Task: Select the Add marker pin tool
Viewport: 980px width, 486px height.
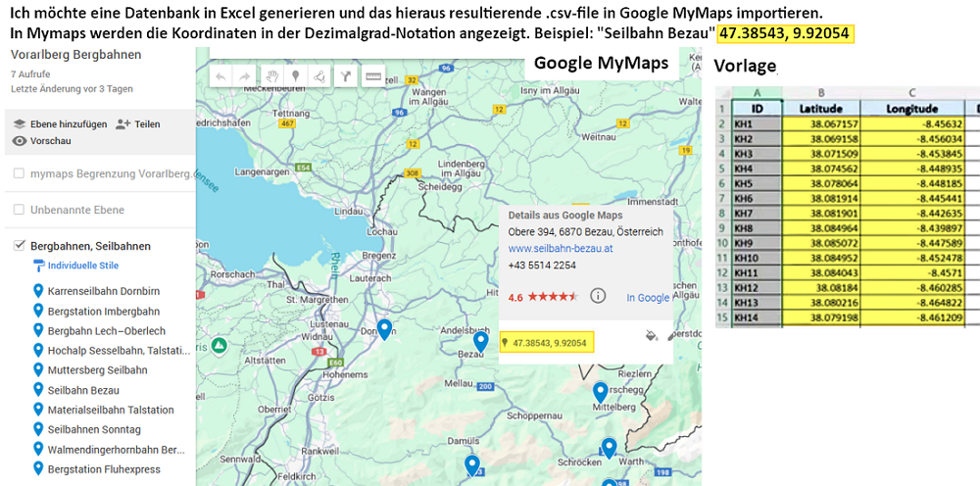Action: [x=295, y=76]
